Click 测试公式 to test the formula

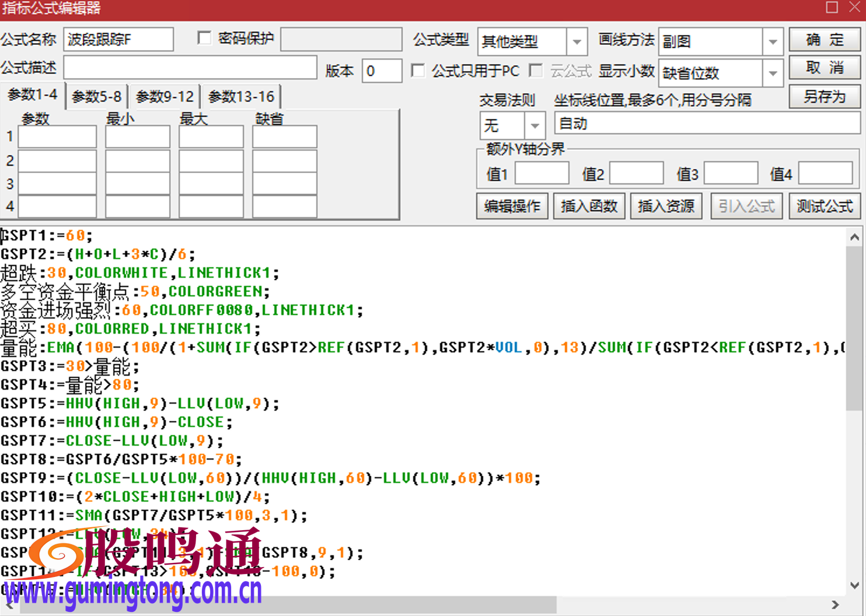[824, 206]
